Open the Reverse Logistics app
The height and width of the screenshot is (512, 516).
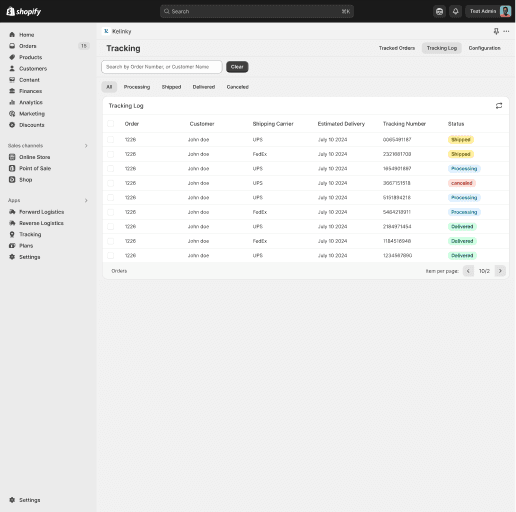click(x=41, y=223)
